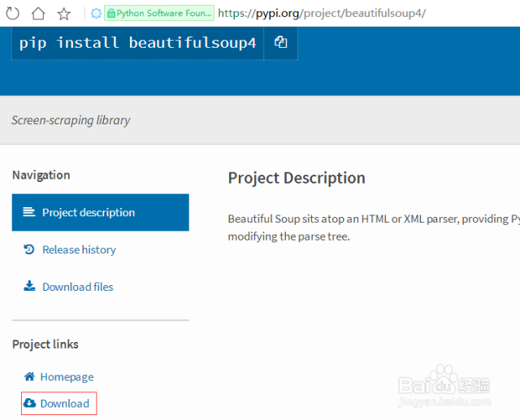
Task: Switch to the Download files tab
Action: pyautogui.click(x=78, y=287)
